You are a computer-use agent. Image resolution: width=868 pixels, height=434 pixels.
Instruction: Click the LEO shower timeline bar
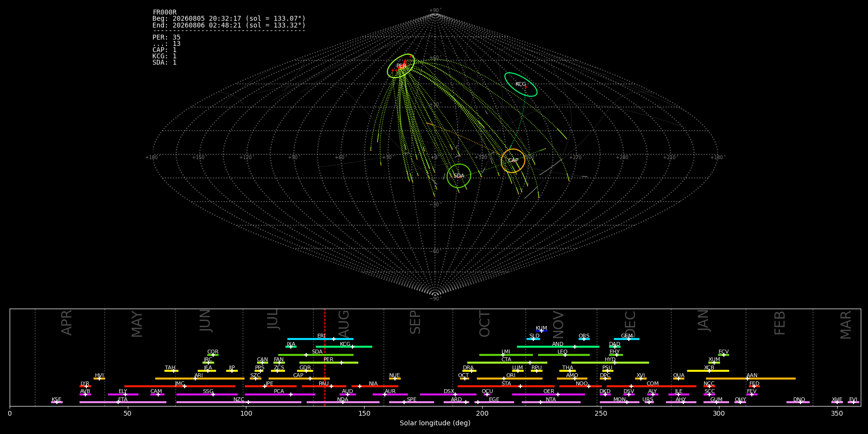click(x=564, y=355)
